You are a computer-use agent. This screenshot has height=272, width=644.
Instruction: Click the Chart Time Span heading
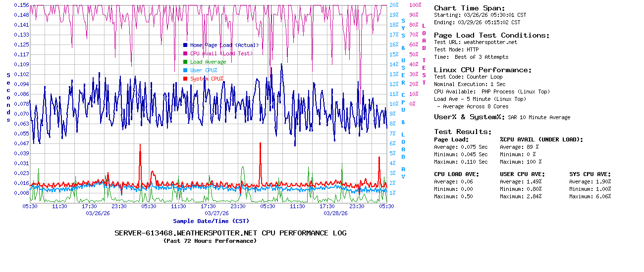coord(469,8)
